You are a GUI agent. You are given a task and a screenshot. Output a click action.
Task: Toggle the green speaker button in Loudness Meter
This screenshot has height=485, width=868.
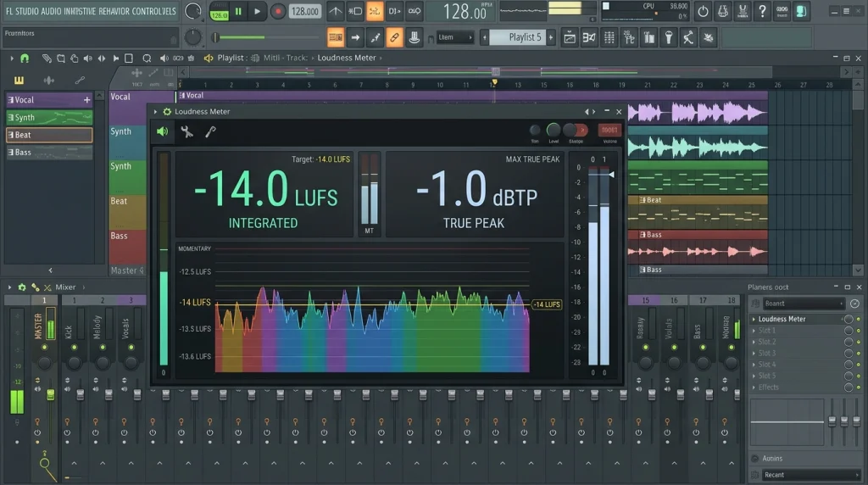coord(163,131)
